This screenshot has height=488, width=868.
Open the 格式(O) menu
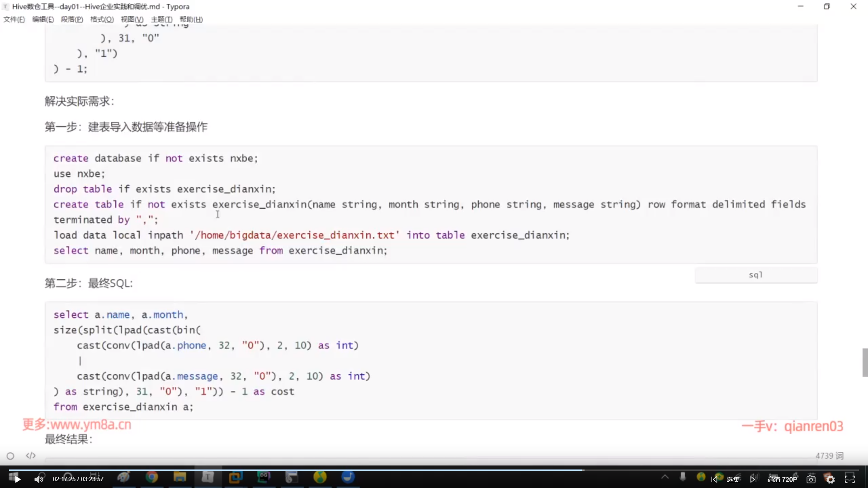tap(102, 19)
